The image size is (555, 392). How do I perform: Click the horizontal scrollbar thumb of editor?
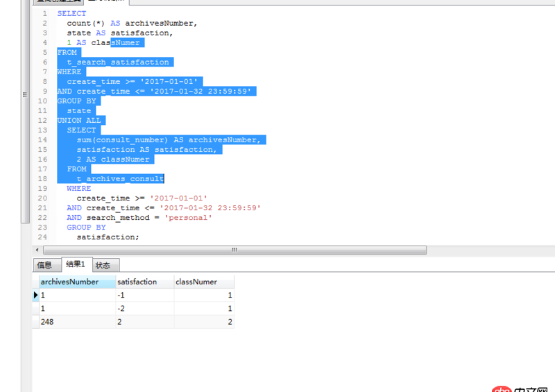(x=234, y=250)
